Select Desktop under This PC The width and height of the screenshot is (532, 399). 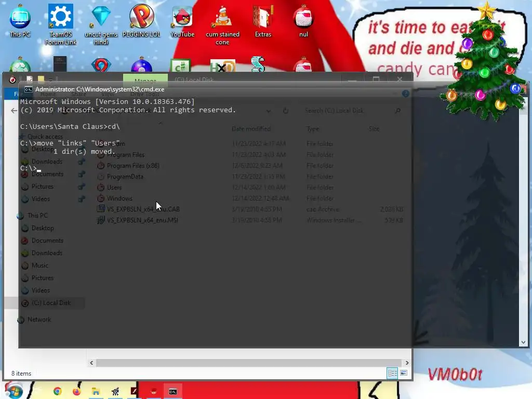[x=43, y=228]
